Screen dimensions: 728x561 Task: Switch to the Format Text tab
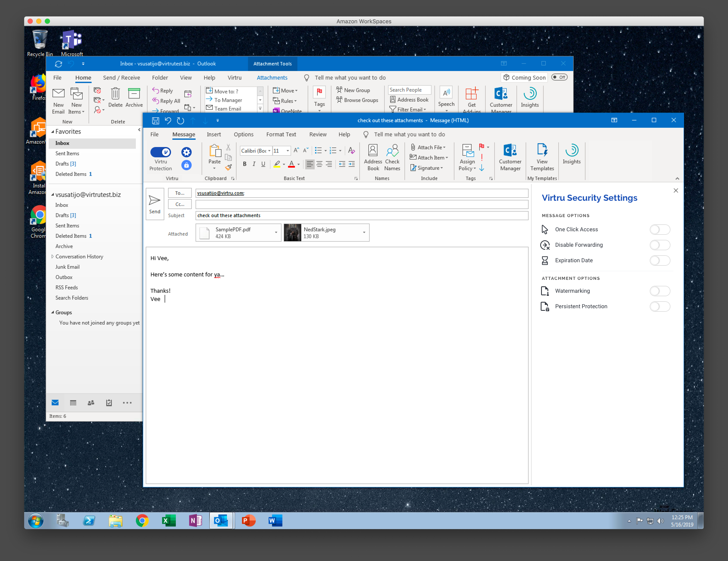(x=281, y=135)
